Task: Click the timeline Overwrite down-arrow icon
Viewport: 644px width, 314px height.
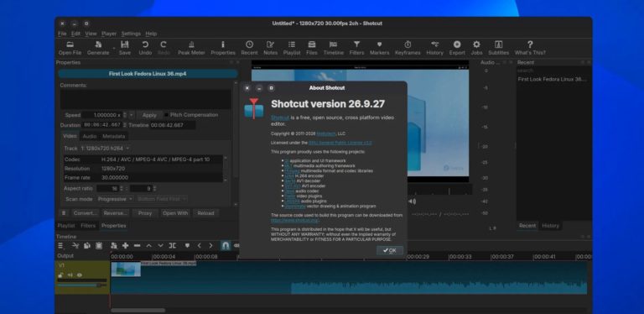Action: [x=161, y=245]
